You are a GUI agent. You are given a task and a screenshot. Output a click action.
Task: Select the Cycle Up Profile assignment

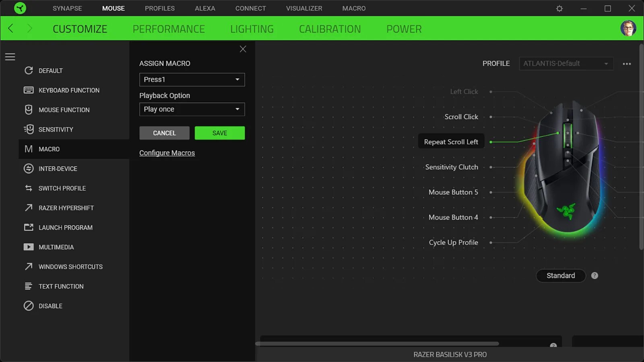[x=454, y=243]
